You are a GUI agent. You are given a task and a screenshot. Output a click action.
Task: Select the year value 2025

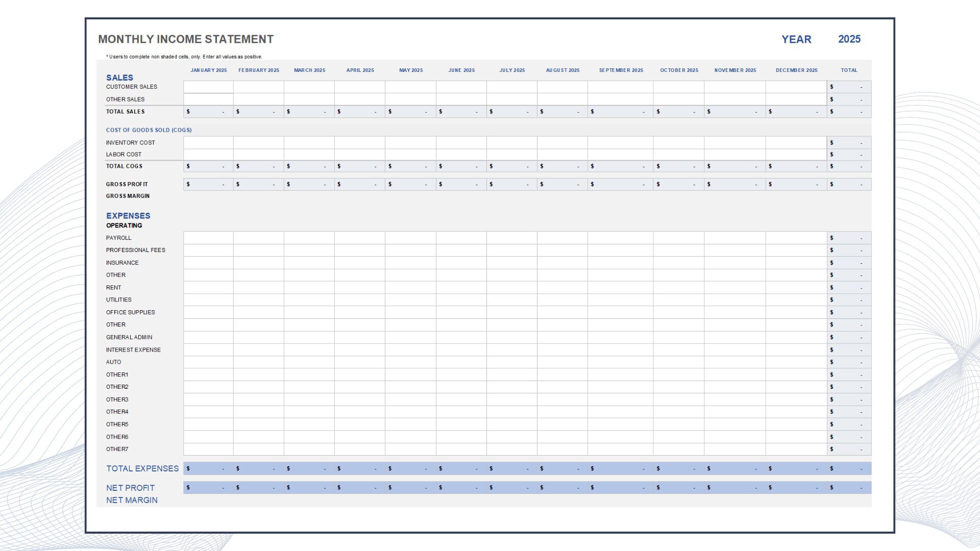point(850,39)
